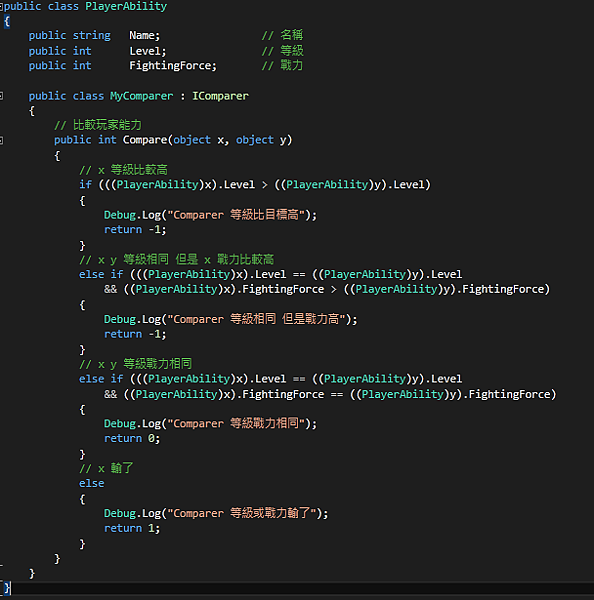Click the '==' between the FightingForce operands
The image size is (594, 600).
337,394
